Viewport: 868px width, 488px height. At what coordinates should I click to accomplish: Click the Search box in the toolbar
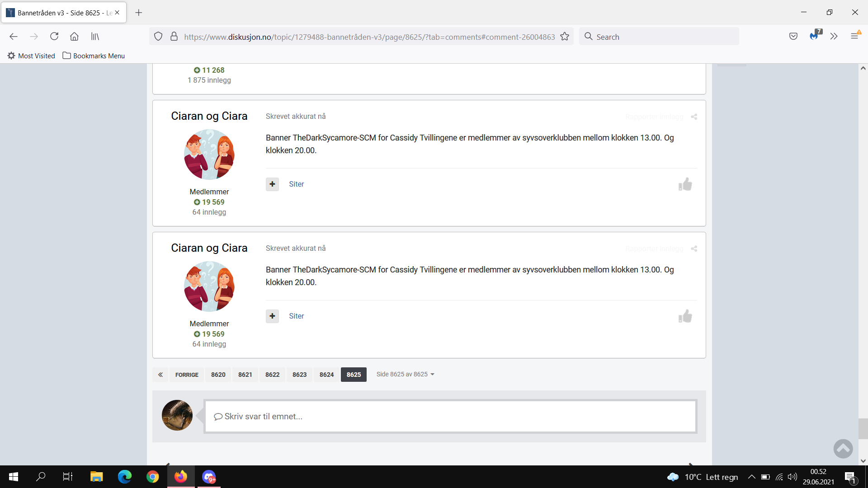[x=659, y=37]
